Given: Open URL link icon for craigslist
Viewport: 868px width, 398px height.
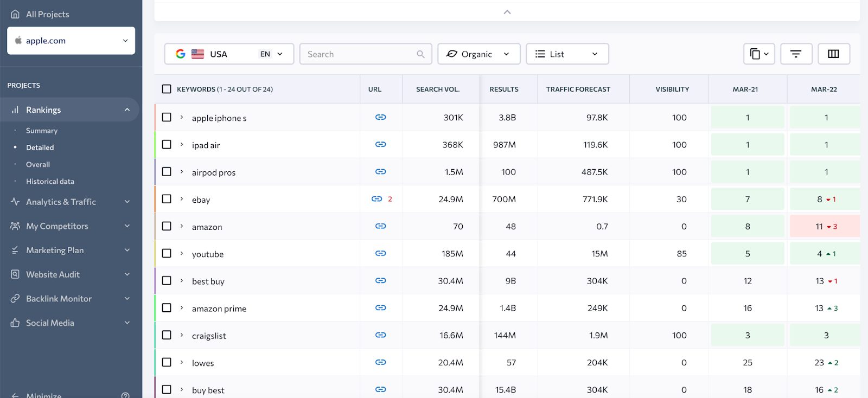Looking at the screenshot, I should pyautogui.click(x=381, y=335).
